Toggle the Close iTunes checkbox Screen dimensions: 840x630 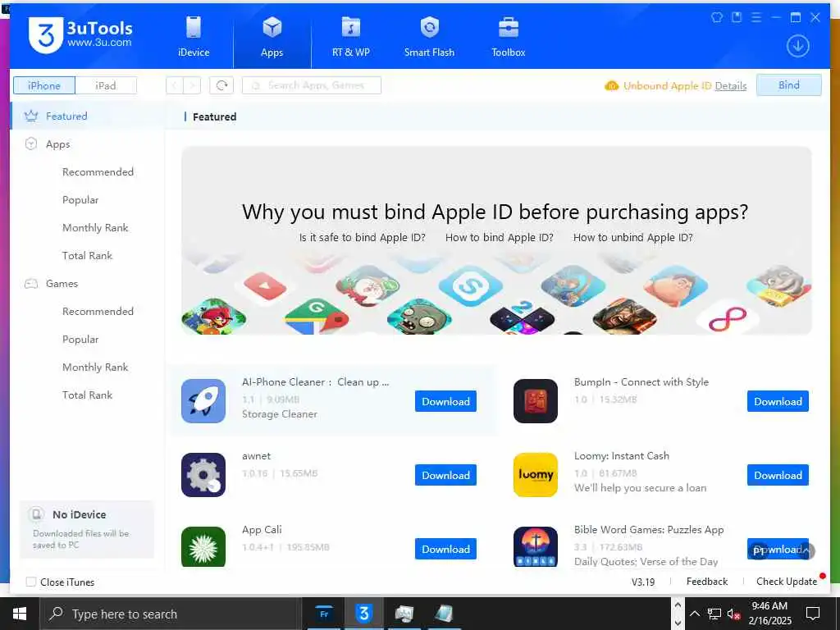(x=31, y=582)
